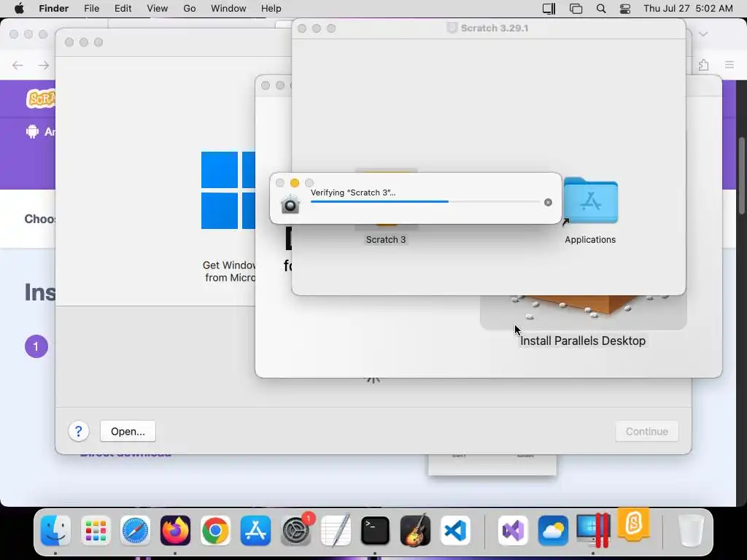Launch Google Chrome from the dock
Screen dimensions: 747x560
[215, 530]
